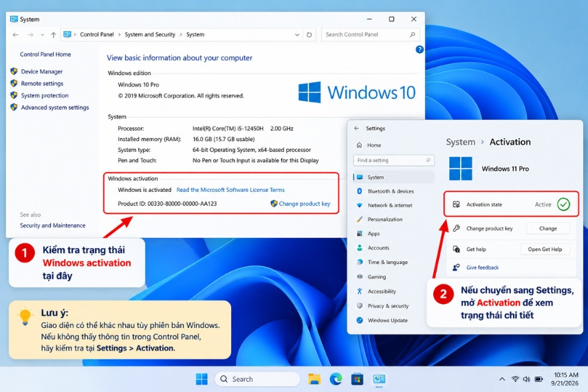Click the shield icon beside System protection
The width and height of the screenshot is (588, 392).
coord(14,95)
